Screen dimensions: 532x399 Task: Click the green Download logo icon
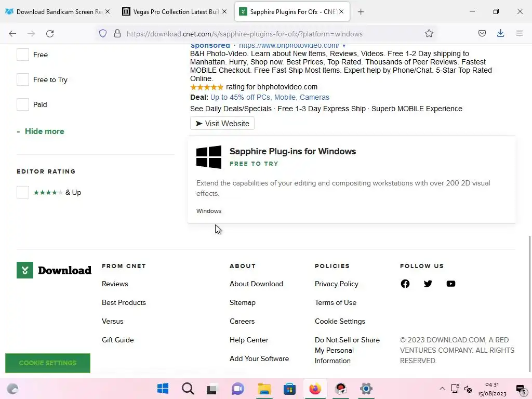(25, 270)
